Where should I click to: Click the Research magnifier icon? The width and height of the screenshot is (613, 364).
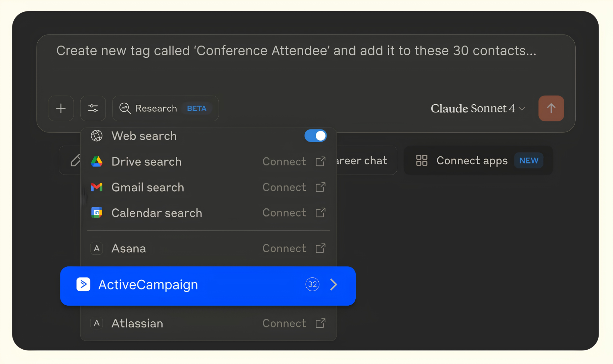click(125, 108)
